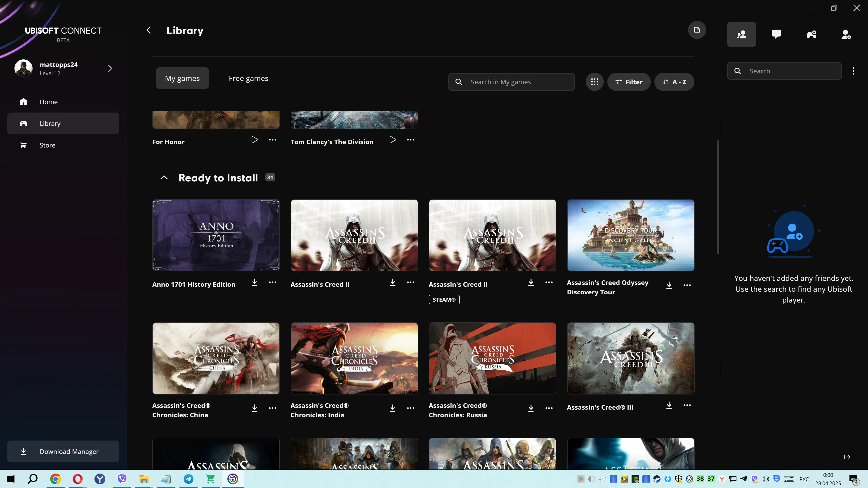Open Assassin's Creed Chronicles: China cover
868x488 pixels.
(216, 358)
